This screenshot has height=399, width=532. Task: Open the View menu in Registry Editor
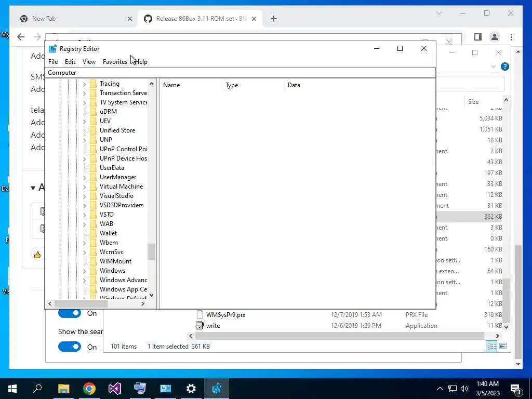89,62
